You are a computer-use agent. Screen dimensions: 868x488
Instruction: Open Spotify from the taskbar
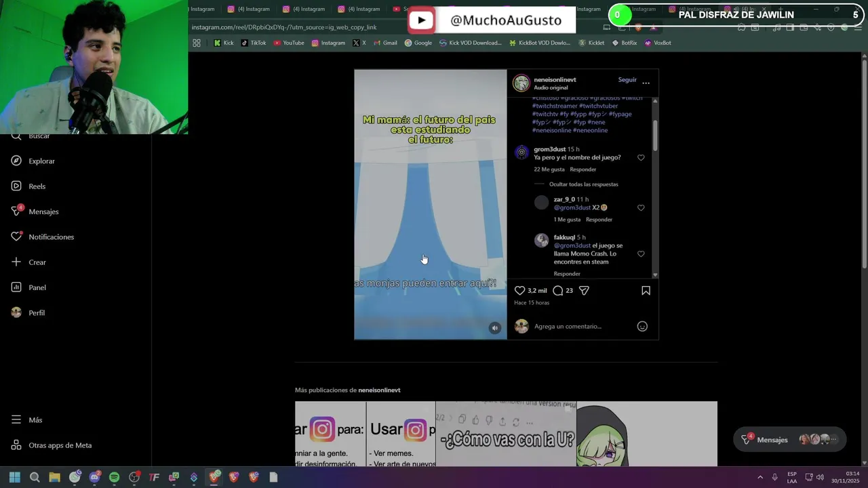(x=114, y=477)
